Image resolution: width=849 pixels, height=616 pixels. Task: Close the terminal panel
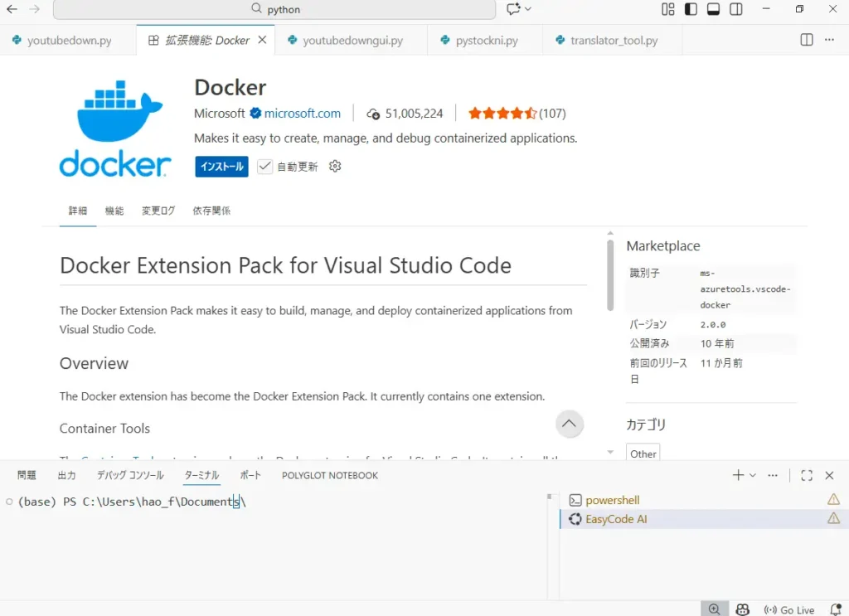(829, 475)
